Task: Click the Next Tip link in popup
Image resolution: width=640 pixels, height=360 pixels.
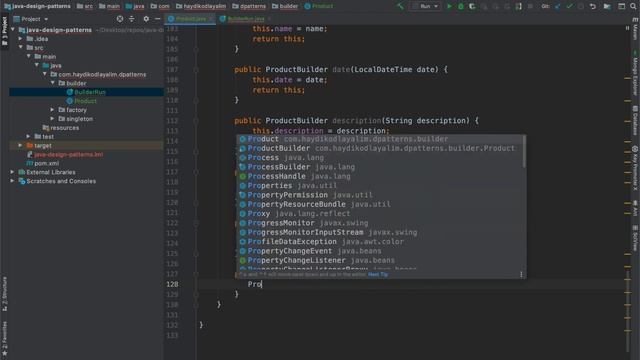Action: pyautogui.click(x=378, y=275)
